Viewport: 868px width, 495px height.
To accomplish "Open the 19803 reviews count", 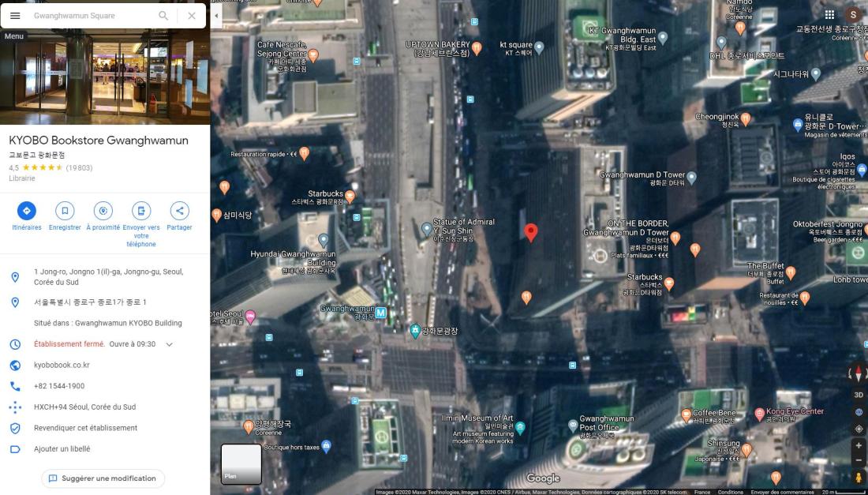I will pos(79,168).
